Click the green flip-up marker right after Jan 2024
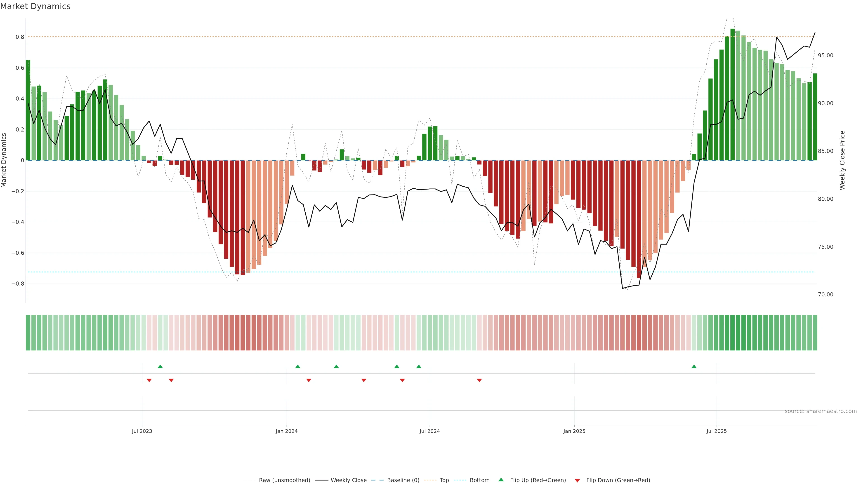The width and height of the screenshot is (868, 488). click(297, 366)
